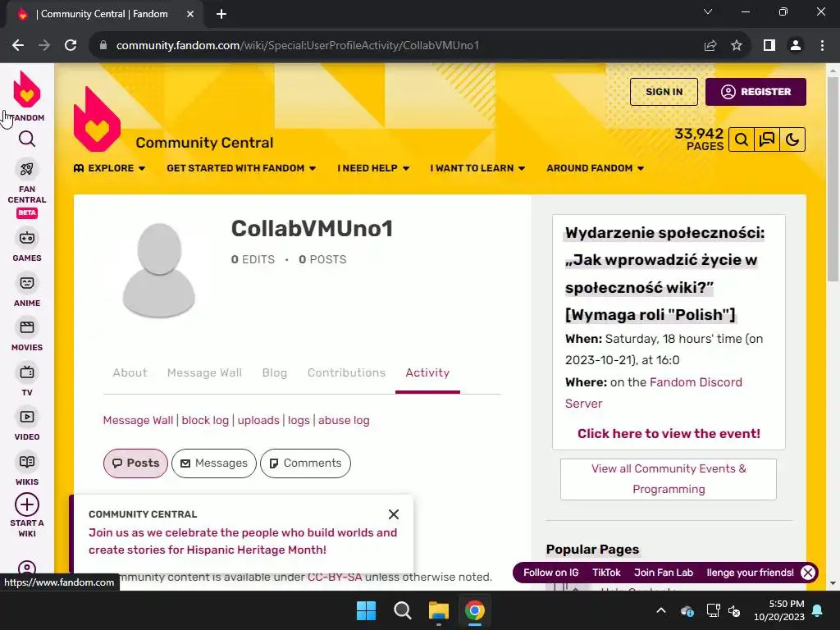Click the Register button
This screenshot has width=840, height=630.
(756, 92)
